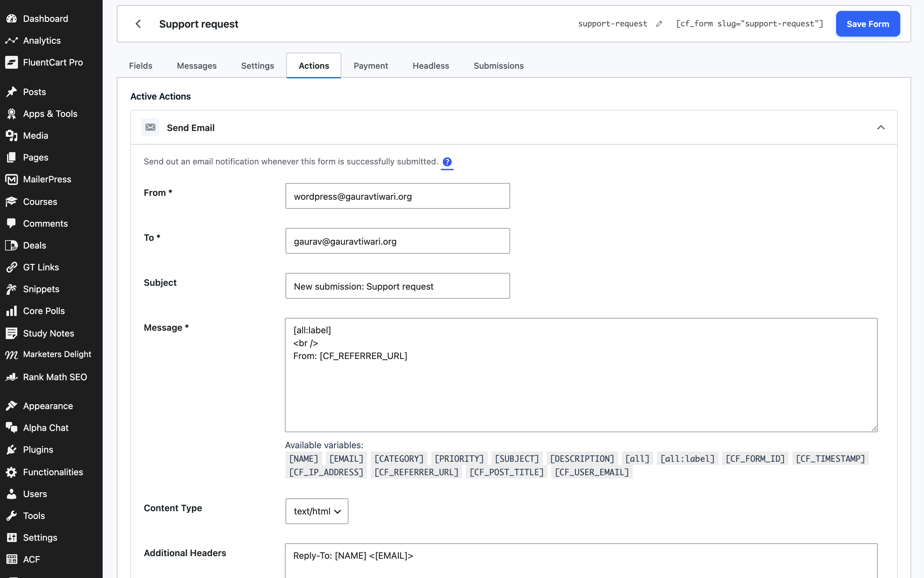Open Study Notes sidebar icon
The image size is (924, 578).
pos(12,333)
